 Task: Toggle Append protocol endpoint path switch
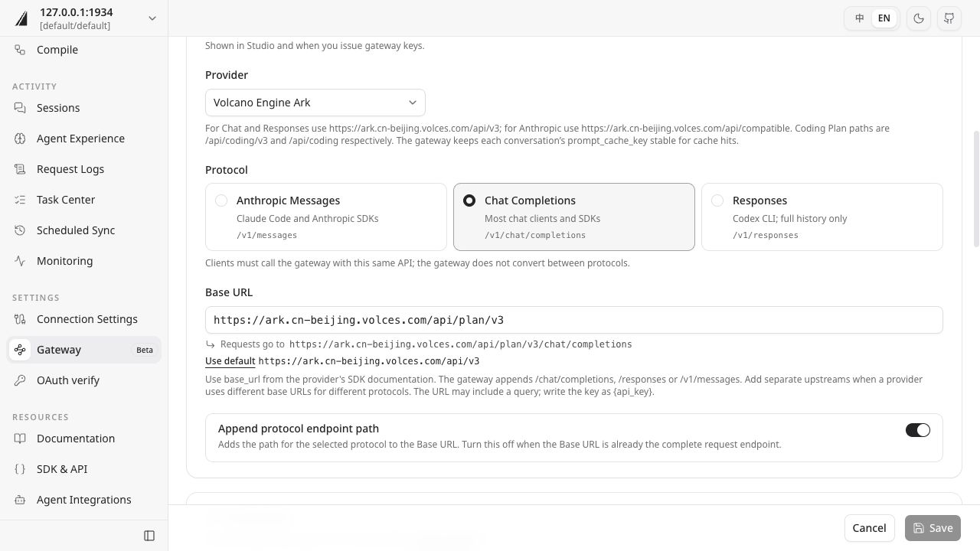pos(917,430)
